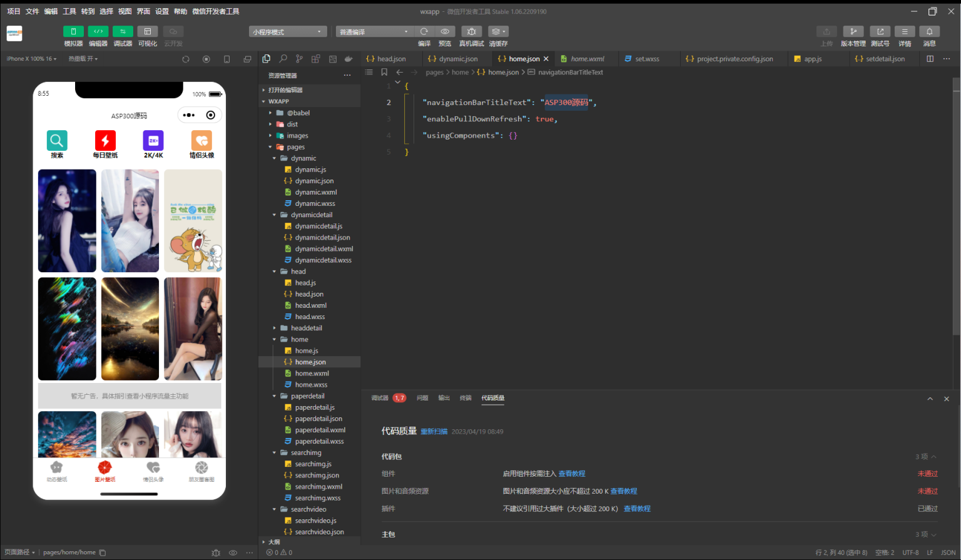Click the real device debugging (真机调试) icon
Screen dimensions: 961x560
(x=471, y=32)
